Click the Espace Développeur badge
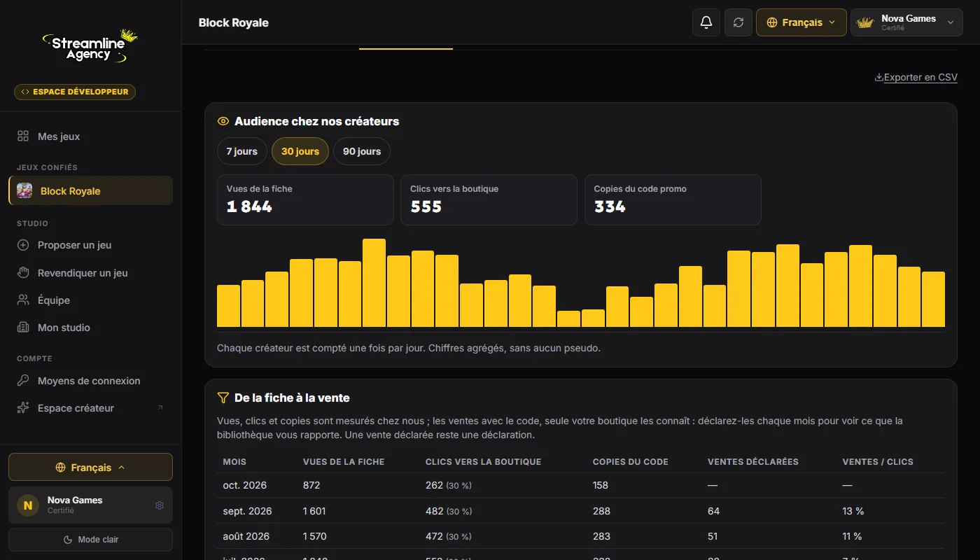Image resolution: width=980 pixels, height=560 pixels. coord(75,92)
